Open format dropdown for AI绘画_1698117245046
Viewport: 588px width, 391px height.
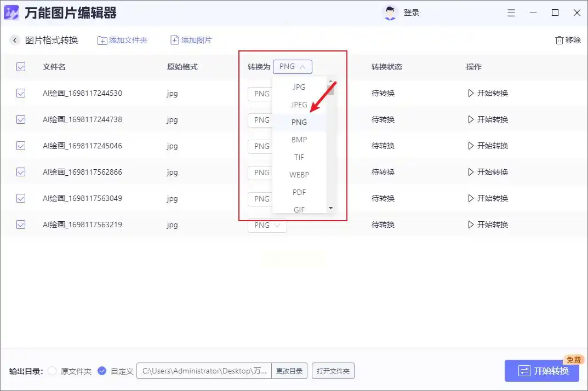(260, 146)
